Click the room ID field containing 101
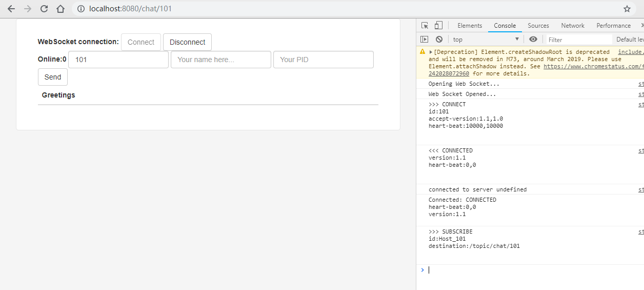This screenshot has width=644, height=290. (118, 60)
